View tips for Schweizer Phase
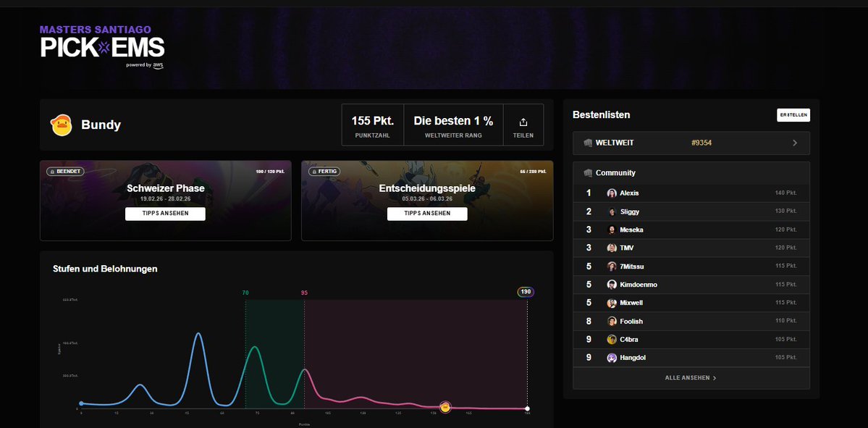 [165, 214]
